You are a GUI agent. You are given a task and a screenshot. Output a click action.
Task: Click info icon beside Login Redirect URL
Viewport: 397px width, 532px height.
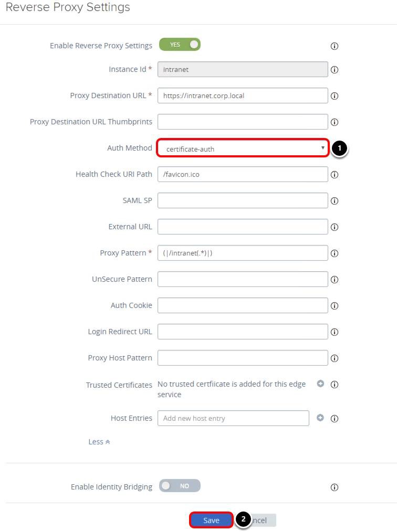pos(335,332)
